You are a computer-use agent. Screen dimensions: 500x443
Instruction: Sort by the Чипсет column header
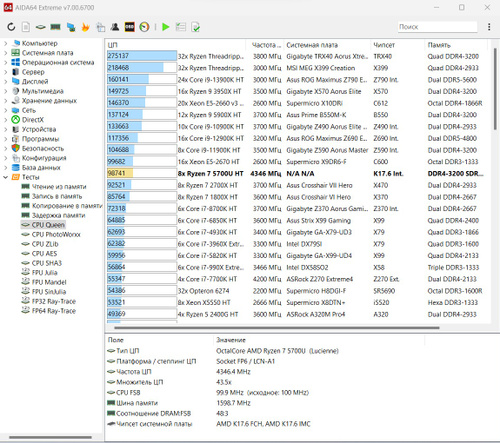tap(397, 45)
